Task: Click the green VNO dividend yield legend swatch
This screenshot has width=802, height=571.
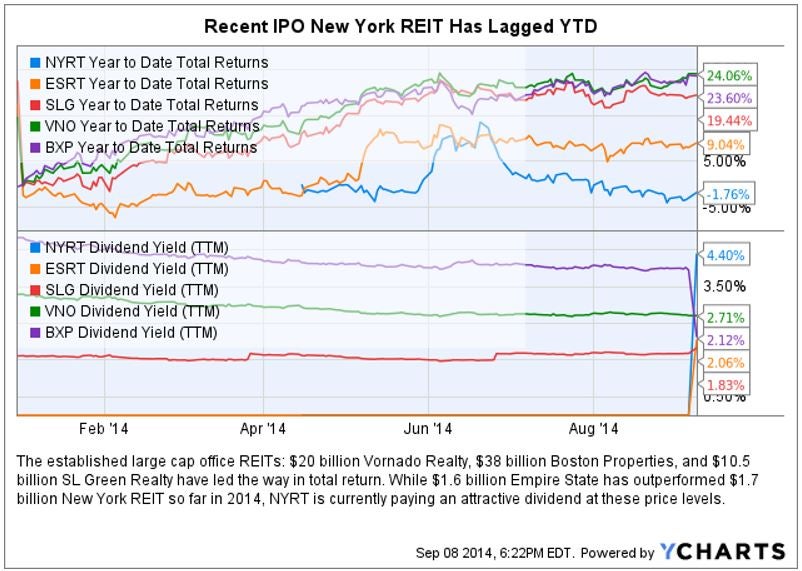Action: coord(35,312)
